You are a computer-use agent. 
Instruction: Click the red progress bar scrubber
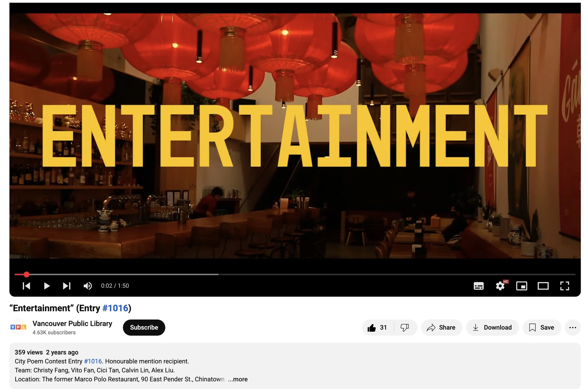click(27, 274)
